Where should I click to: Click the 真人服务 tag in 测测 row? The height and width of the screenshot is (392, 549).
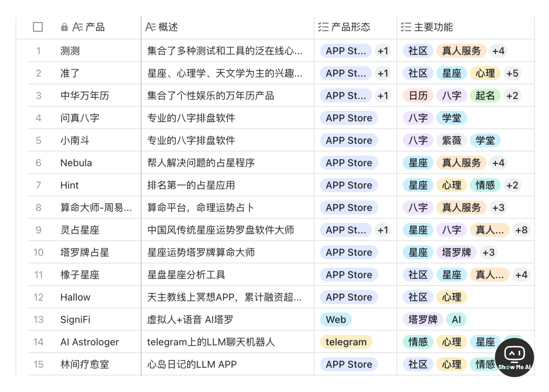461,51
